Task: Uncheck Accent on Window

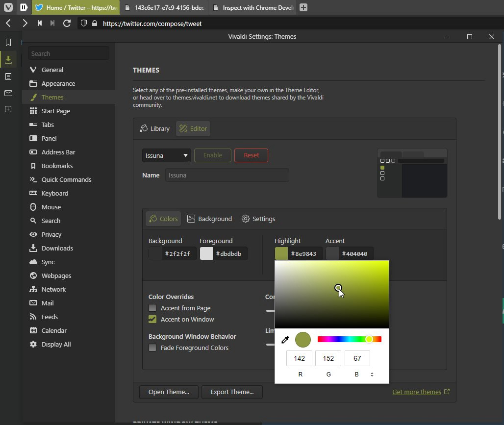Action: tap(152, 319)
